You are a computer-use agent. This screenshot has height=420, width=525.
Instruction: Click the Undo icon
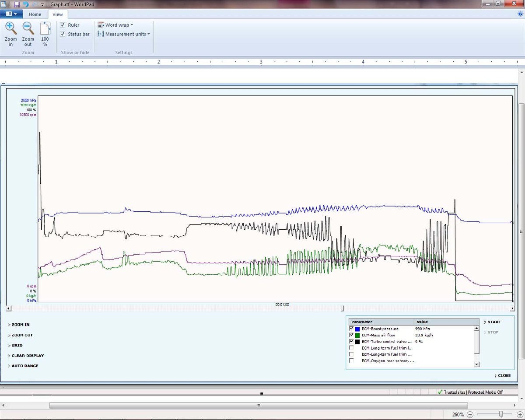point(25,3)
